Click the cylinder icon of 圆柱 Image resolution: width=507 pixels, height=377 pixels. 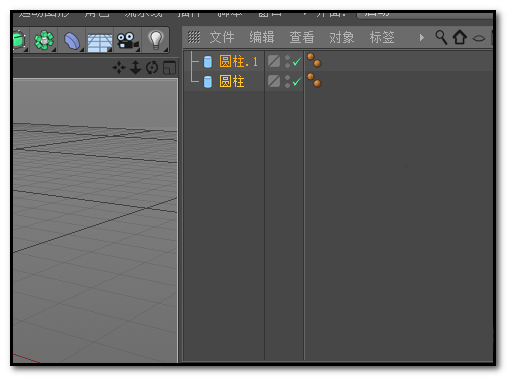click(x=208, y=82)
